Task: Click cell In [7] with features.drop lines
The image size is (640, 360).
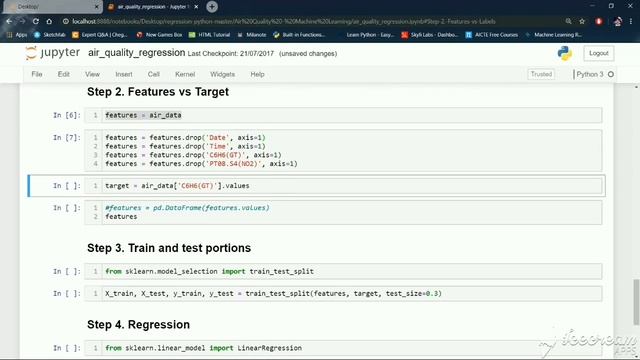Action: tap(343, 151)
